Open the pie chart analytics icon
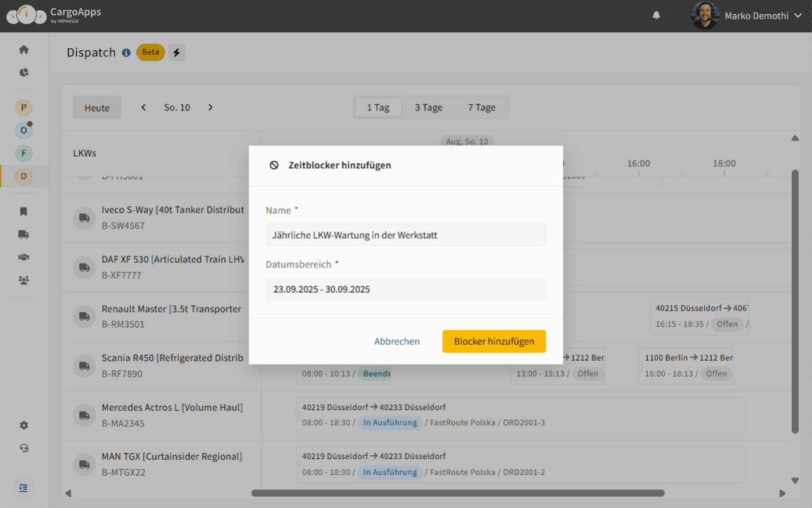The height and width of the screenshot is (508, 812). 24,72
